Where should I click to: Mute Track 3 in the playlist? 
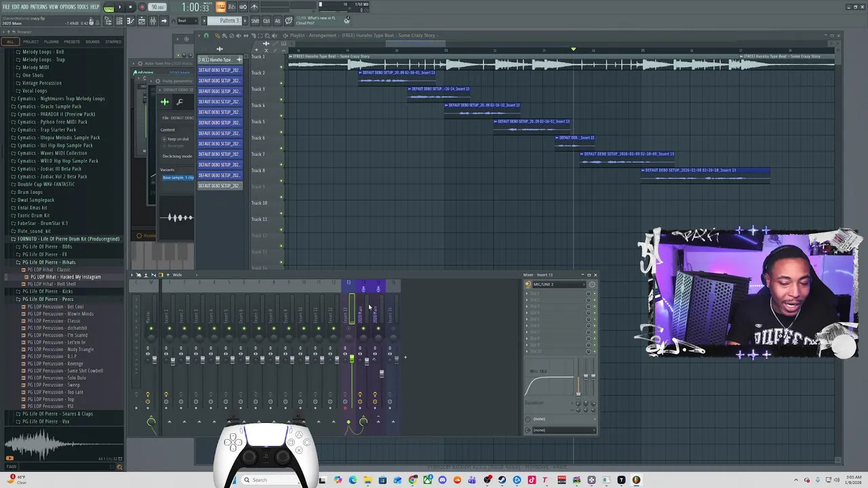point(281,100)
